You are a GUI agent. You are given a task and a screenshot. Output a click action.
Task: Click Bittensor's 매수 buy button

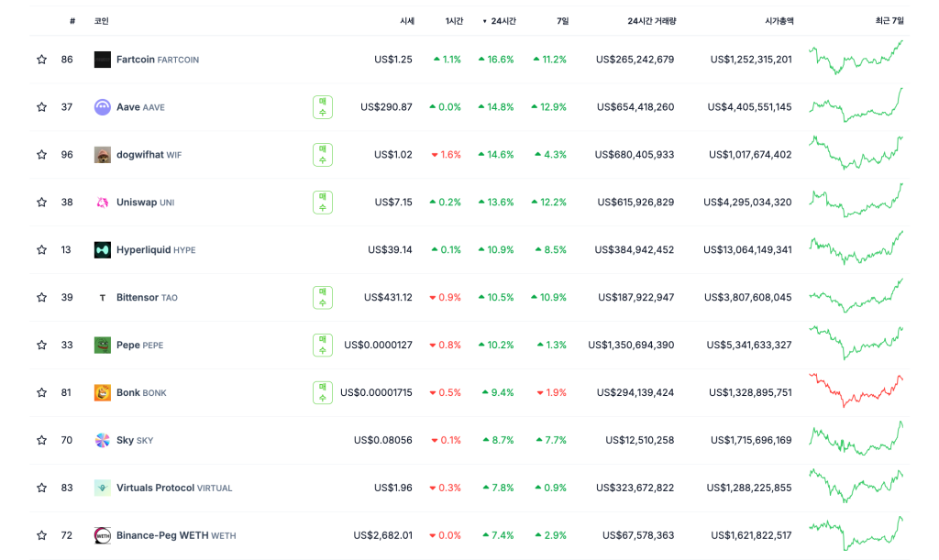pyautogui.click(x=323, y=297)
